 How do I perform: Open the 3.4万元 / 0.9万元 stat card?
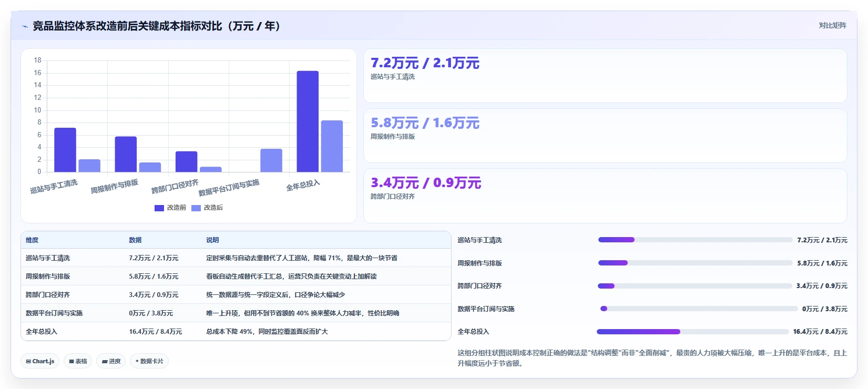coord(605,196)
